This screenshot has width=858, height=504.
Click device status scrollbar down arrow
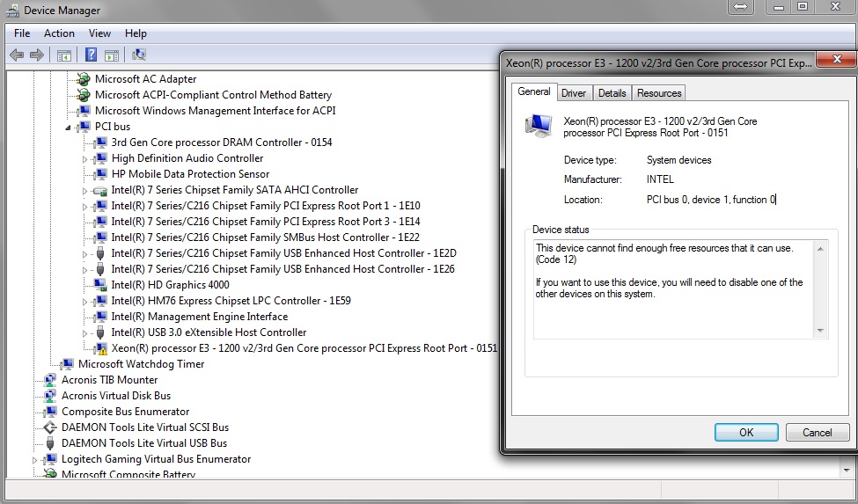click(820, 330)
